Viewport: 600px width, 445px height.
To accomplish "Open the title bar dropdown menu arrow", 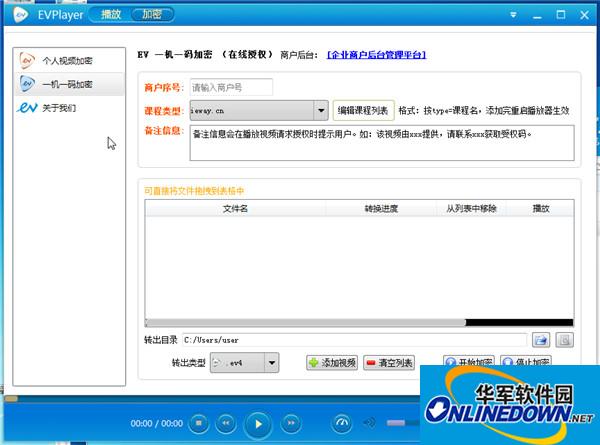I will point(513,15).
